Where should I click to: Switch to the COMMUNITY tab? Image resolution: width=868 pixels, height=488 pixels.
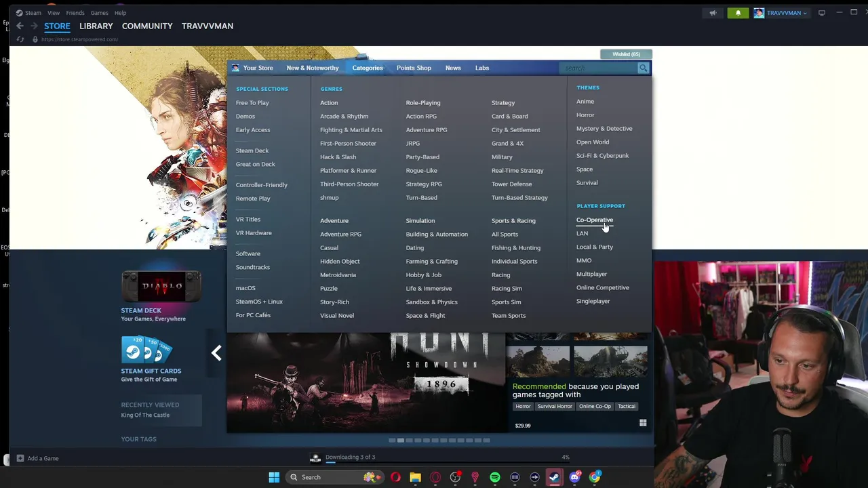pyautogui.click(x=147, y=26)
